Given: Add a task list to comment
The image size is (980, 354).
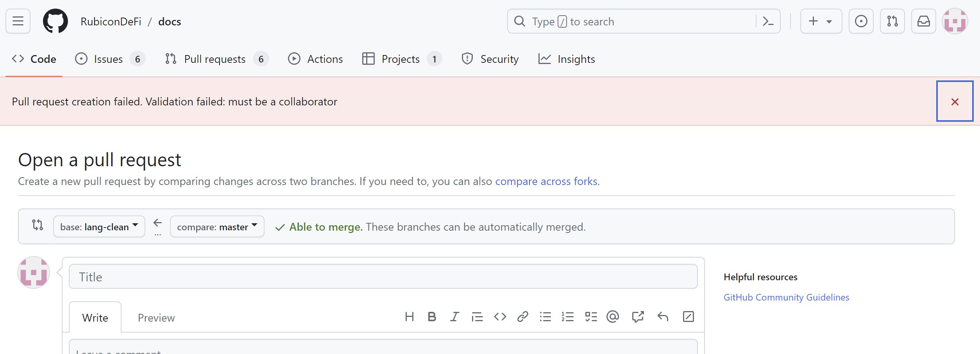Looking at the screenshot, I should click(x=591, y=317).
